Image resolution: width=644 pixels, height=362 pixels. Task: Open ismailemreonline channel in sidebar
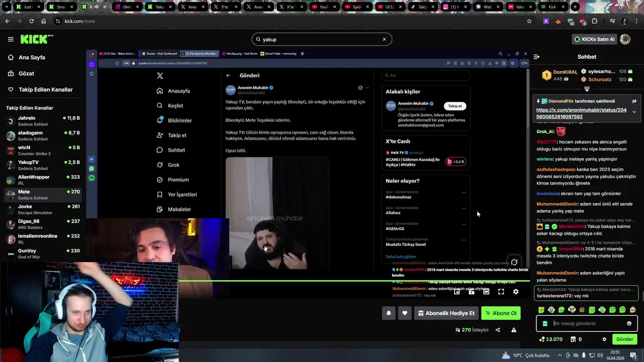point(43,239)
